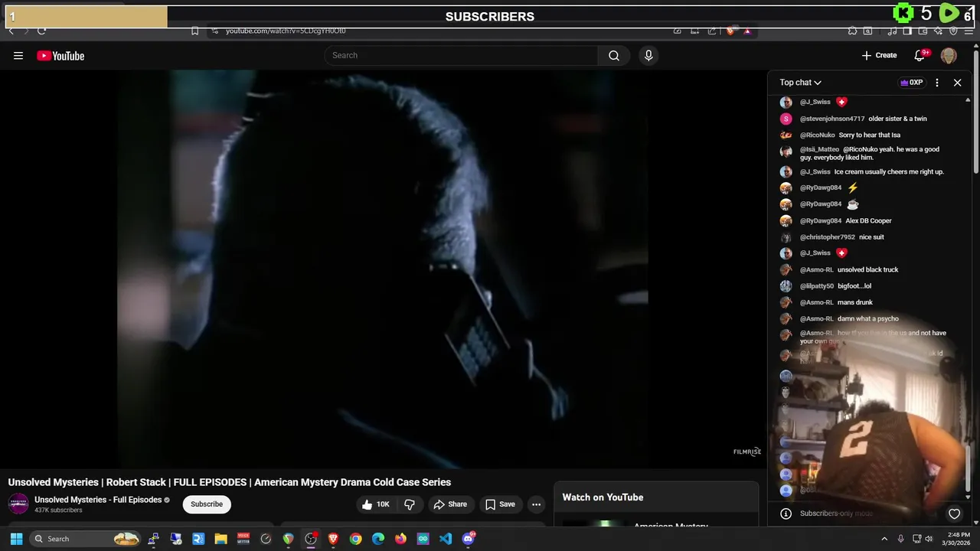Click the Subscribers-only mode info icon
This screenshot has width=980, height=551.
[x=786, y=514]
